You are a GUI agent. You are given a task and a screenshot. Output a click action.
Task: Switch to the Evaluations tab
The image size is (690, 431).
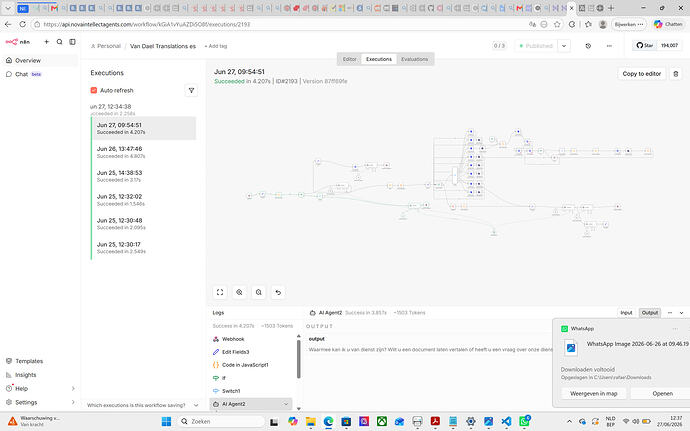pyautogui.click(x=415, y=59)
